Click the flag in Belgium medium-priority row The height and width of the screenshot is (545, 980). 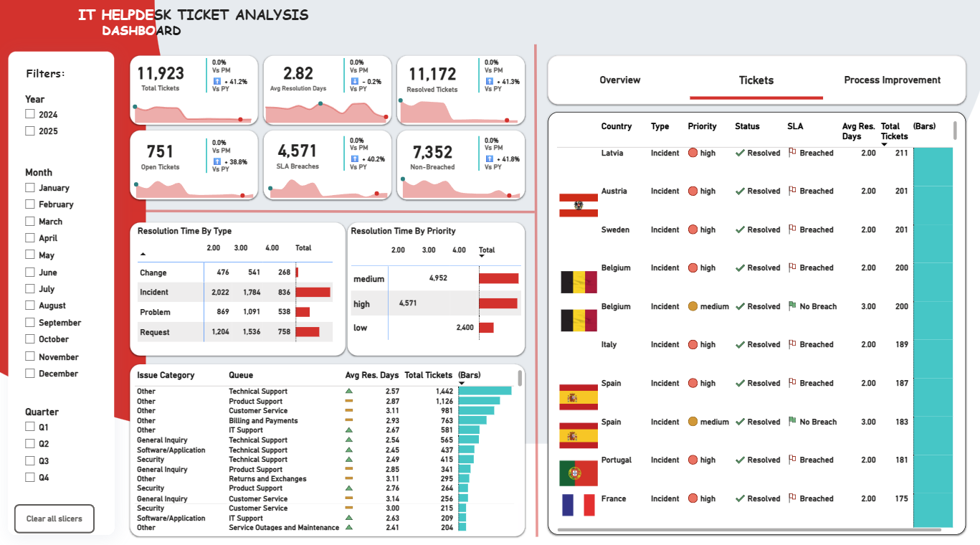tap(579, 321)
